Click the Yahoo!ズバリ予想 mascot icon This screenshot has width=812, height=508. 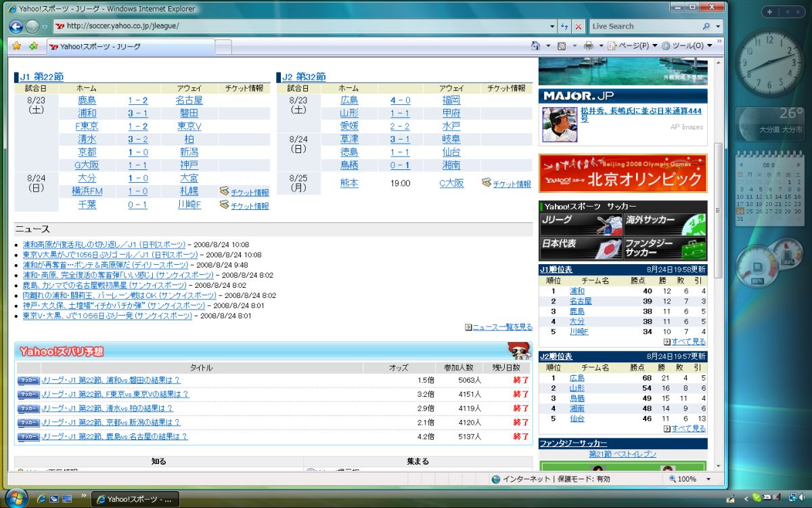point(519,351)
